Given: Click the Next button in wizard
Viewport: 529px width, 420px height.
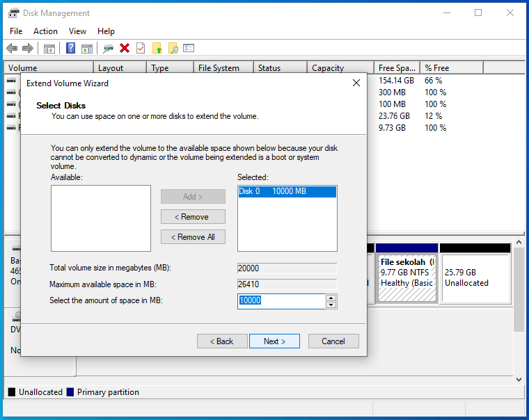Looking at the screenshot, I should 274,341.
